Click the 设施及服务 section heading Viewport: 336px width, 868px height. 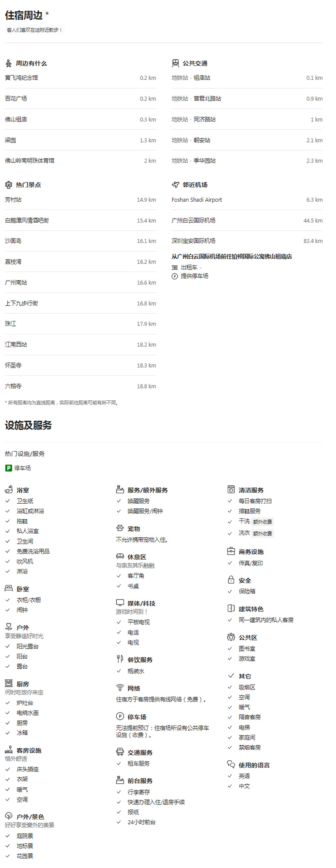click(x=28, y=426)
